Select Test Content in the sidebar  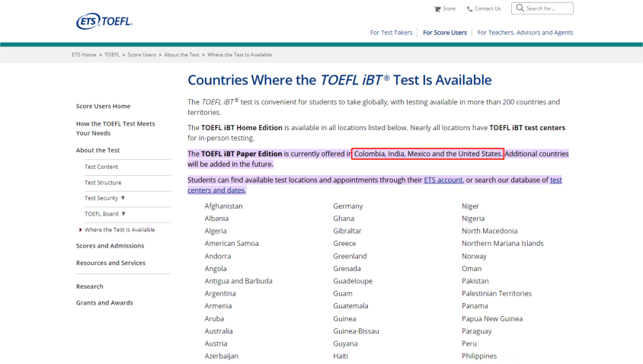click(x=101, y=167)
